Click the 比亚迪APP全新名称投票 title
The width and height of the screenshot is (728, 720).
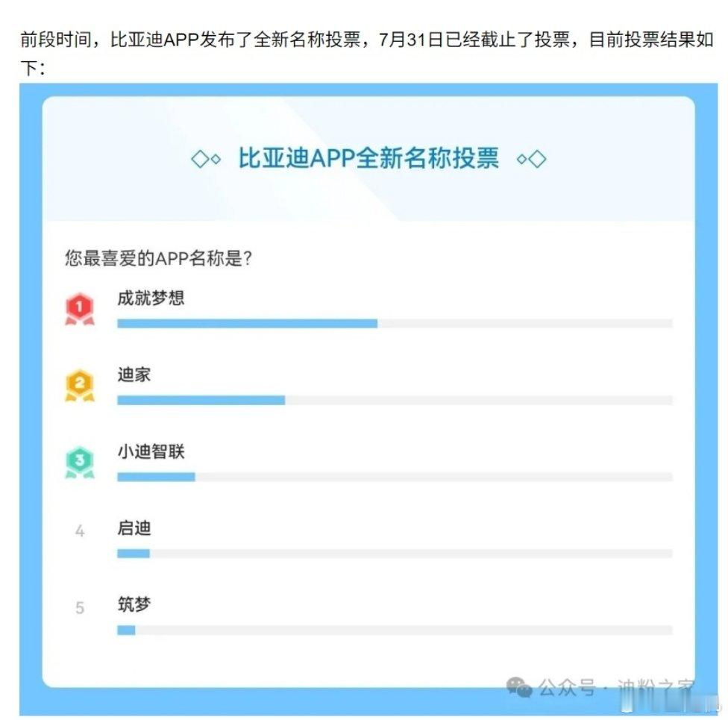368,158
